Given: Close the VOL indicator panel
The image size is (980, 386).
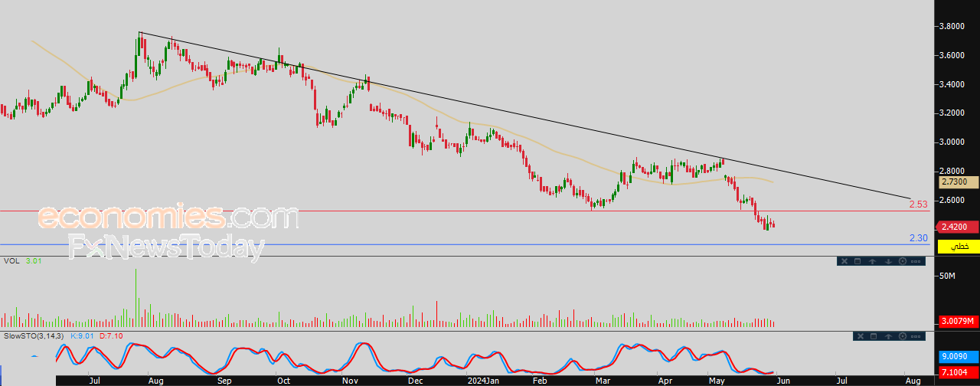Looking at the screenshot, I should pyautogui.click(x=844, y=261).
